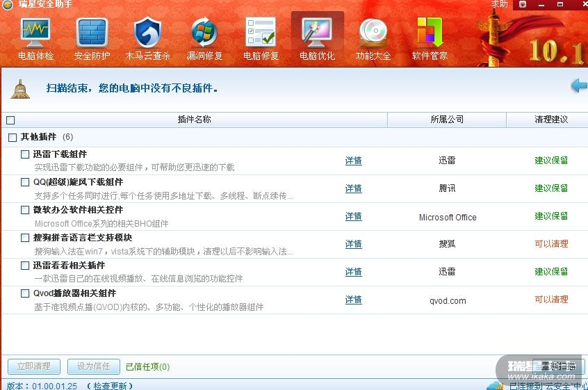This screenshot has width=588, height=390.
Task: Check 搜狗拼音语言栏支持模块 checkbox
Action: (25, 238)
